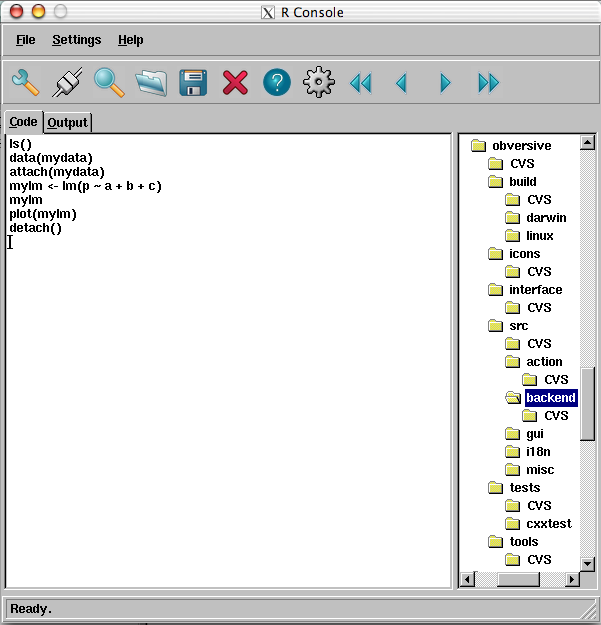
Task: Select the tools folder
Action: click(x=524, y=542)
